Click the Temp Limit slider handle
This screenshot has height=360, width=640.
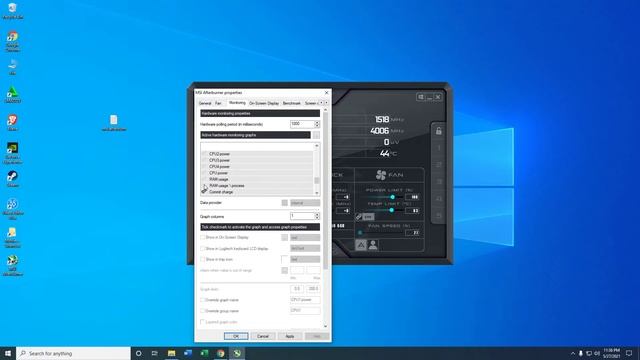391,210
